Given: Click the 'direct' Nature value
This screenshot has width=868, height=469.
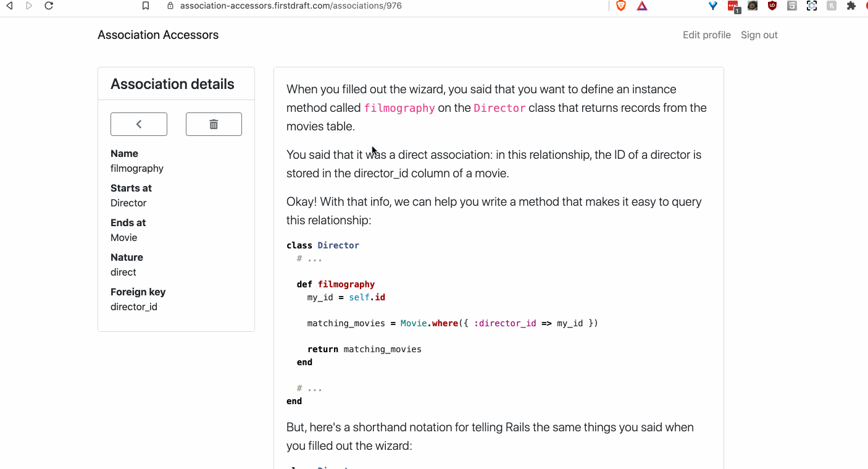Looking at the screenshot, I should point(123,272).
